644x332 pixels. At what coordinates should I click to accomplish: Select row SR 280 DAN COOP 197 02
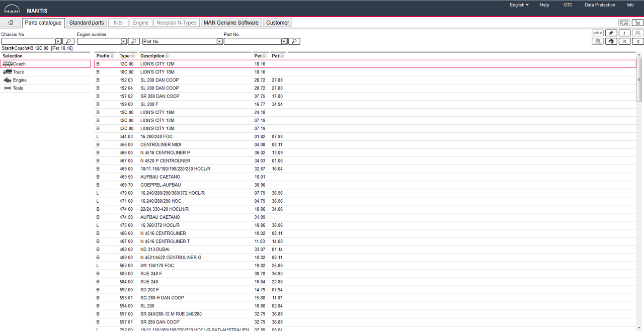[365, 96]
